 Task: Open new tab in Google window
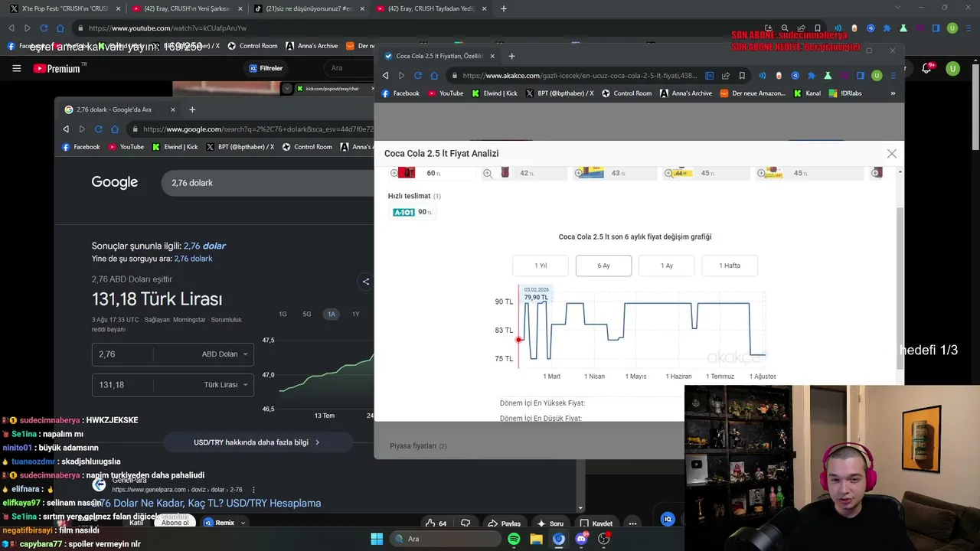click(x=192, y=109)
